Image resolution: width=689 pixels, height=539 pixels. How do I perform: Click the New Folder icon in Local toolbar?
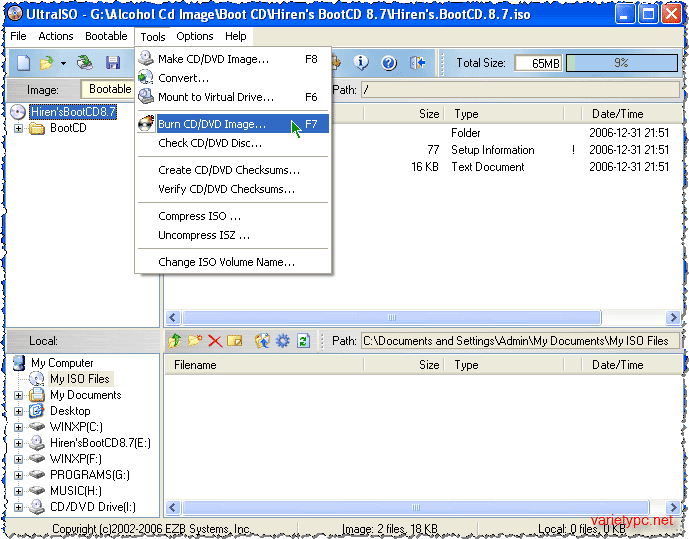(195, 340)
